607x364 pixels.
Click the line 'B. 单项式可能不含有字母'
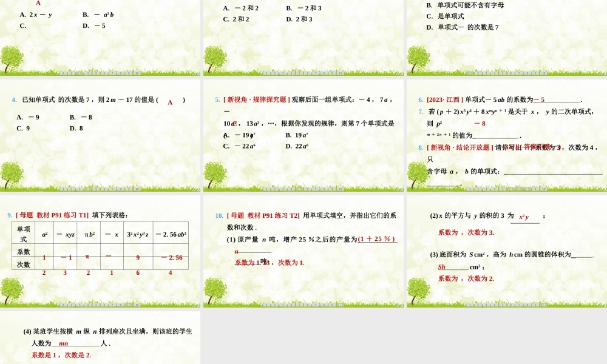pos(466,5)
